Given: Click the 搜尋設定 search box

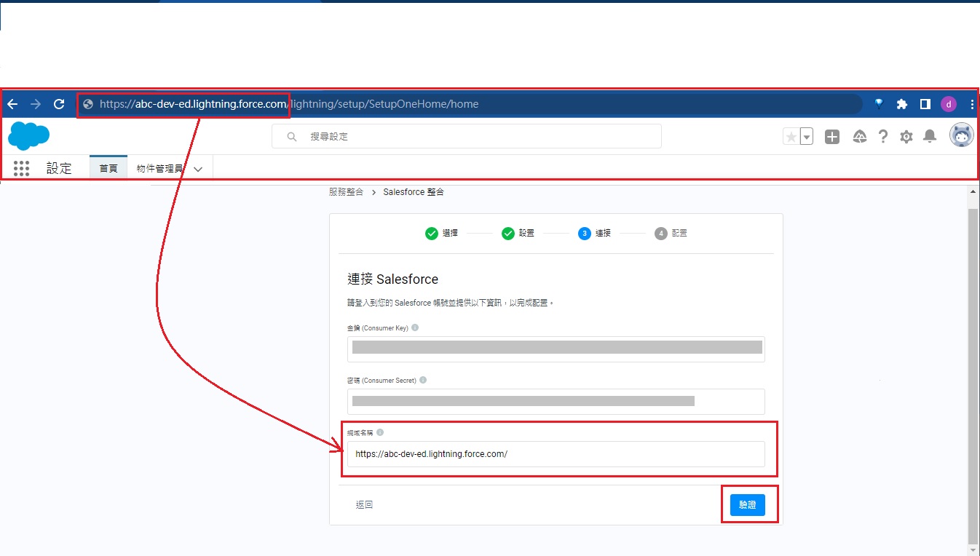Looking at the screenshot, I should point(467,136).
